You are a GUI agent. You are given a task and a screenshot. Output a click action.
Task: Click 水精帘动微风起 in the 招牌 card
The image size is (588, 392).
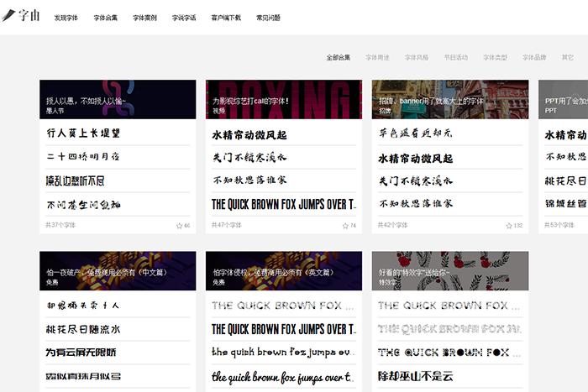[416, 159]
